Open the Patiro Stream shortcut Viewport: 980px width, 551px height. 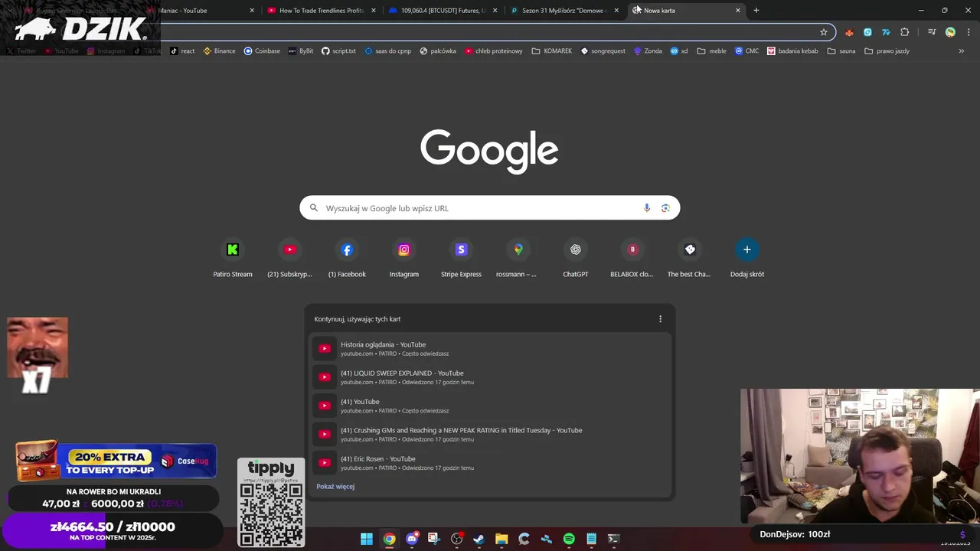click(233, 259)
